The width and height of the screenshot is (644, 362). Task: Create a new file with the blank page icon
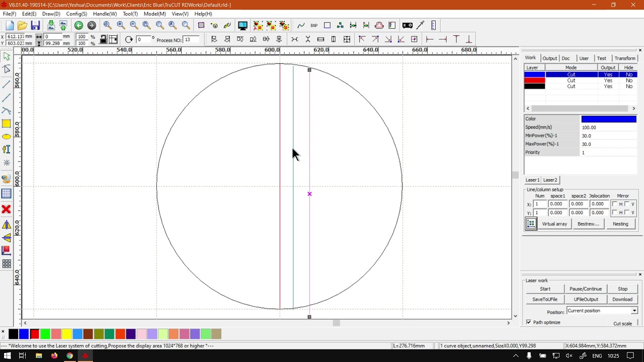(10, 26)
